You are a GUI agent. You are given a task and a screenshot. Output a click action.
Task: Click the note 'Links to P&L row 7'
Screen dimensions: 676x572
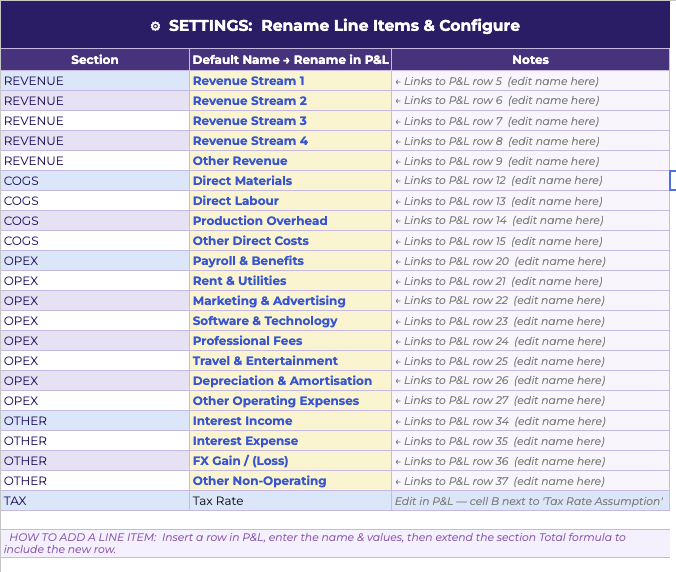click(x=530, y=121)
